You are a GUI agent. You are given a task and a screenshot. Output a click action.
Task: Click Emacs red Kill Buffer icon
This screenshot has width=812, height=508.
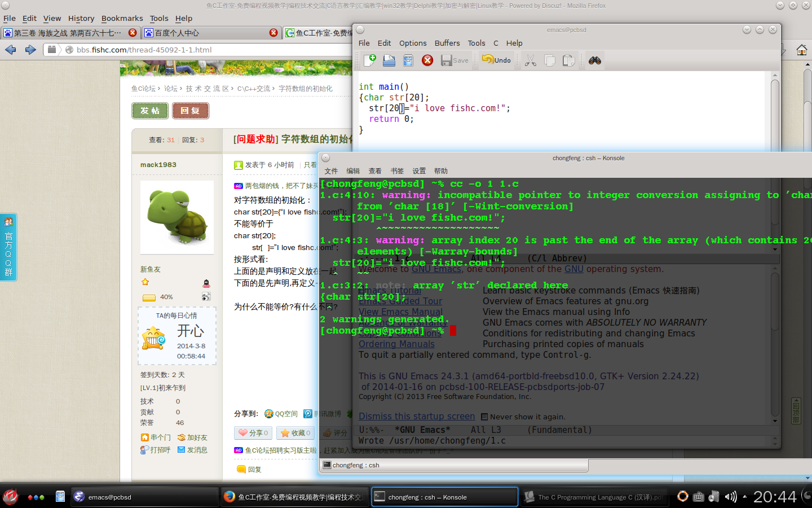pyautogui.click(x=427, y=60)
